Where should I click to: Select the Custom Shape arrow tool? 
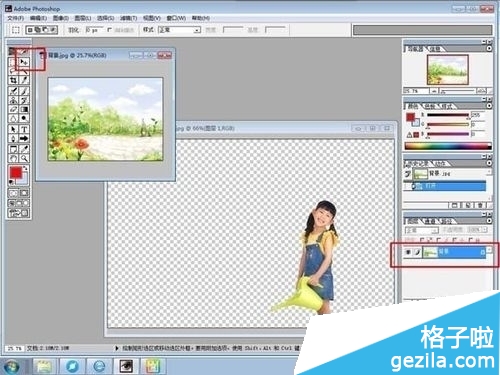point(24,138)
